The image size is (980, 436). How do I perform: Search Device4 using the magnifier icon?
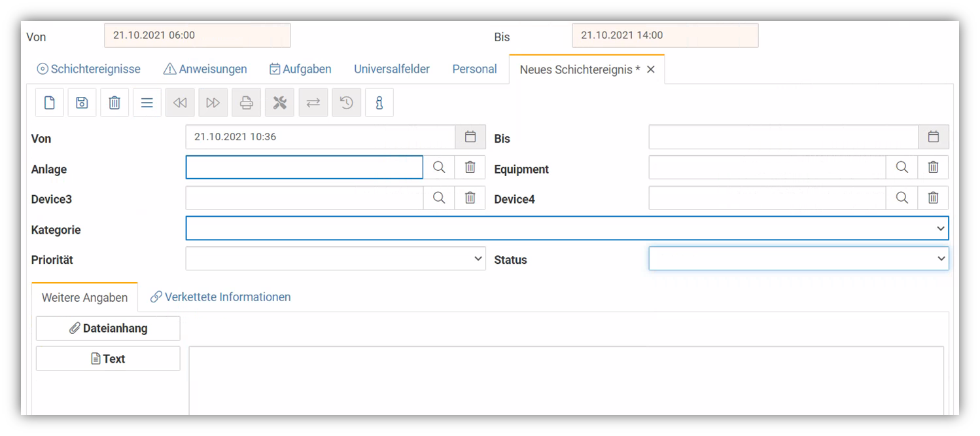(x=902, y=198)
